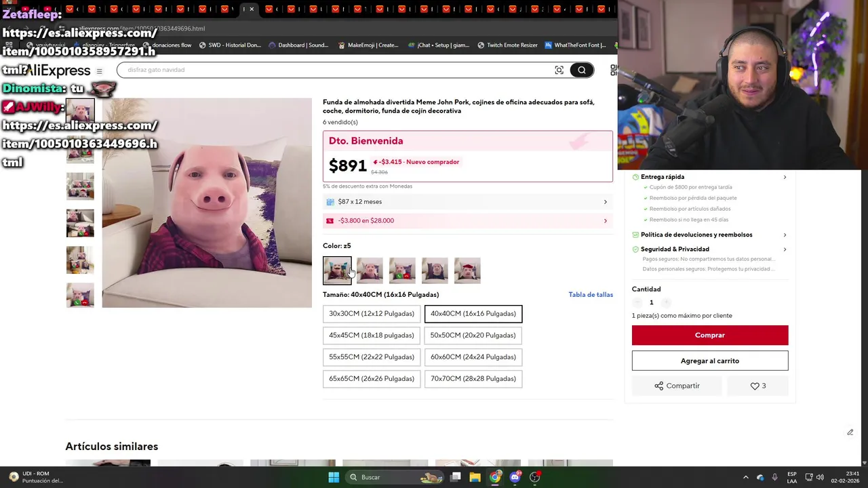Screen dimensions: 868x488
Task: Click the 6 vendido(s) sold count
Action: tap(340, 122)
